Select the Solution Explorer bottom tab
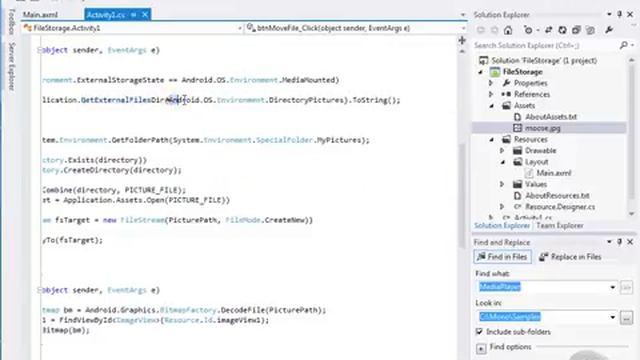This screenshot has width=640, height=360. point(502,226)
